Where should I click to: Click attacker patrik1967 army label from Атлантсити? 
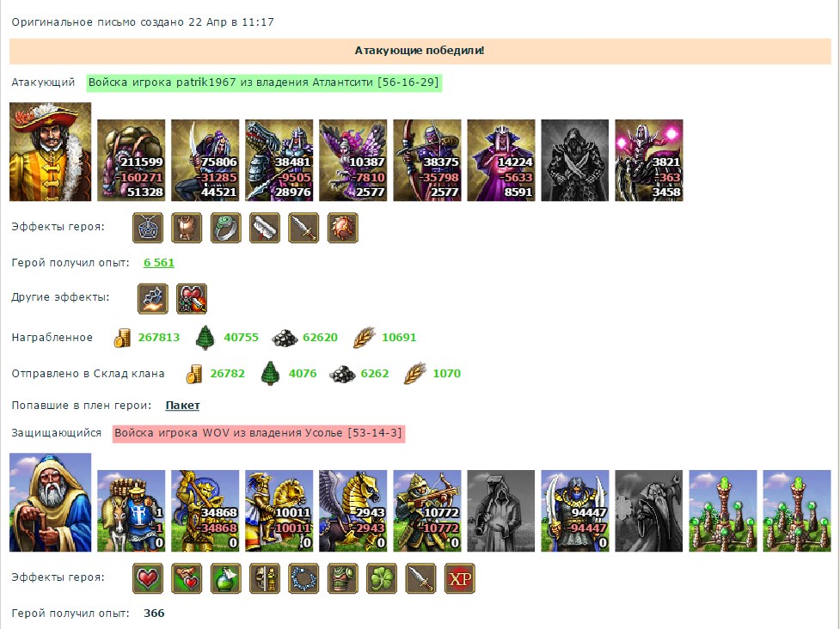(264, 82)
